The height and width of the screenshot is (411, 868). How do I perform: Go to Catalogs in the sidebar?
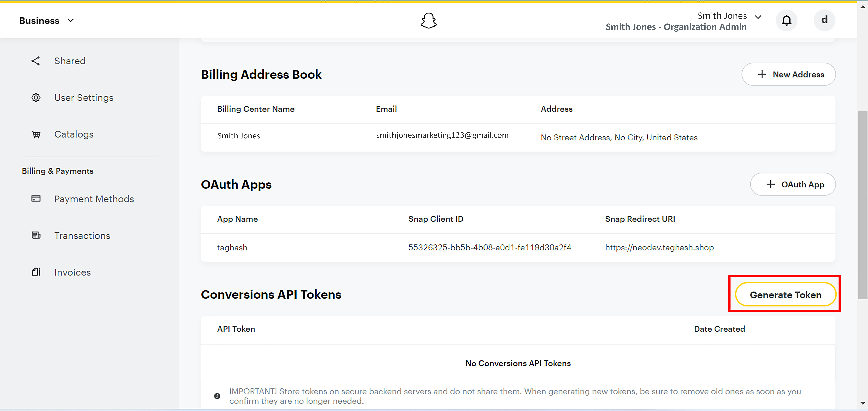tap(74, 135)
